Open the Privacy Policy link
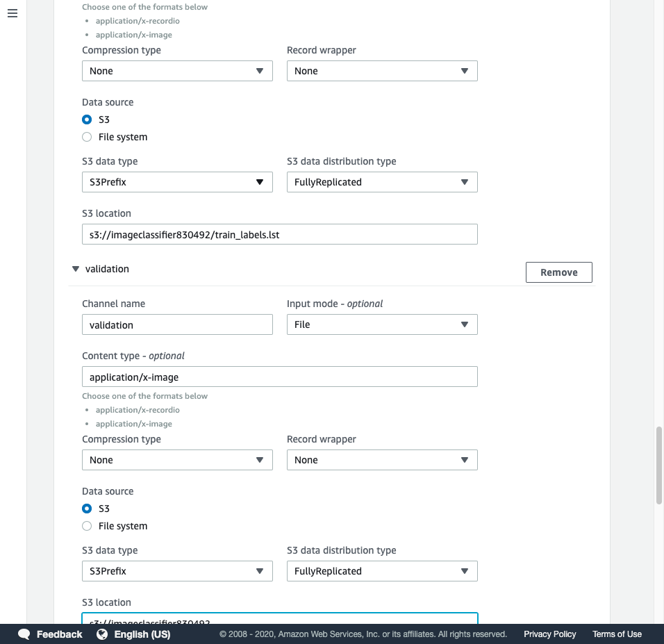 549,634
